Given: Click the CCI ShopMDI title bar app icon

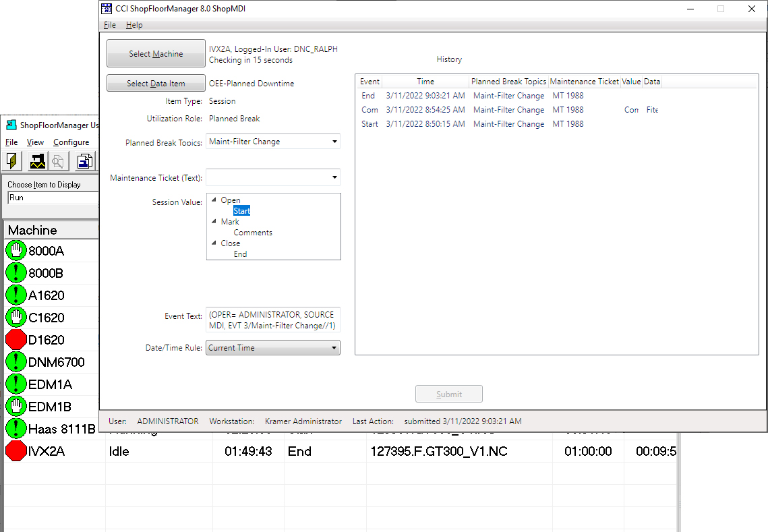Looking at the screenshot, I should [107, 8].
